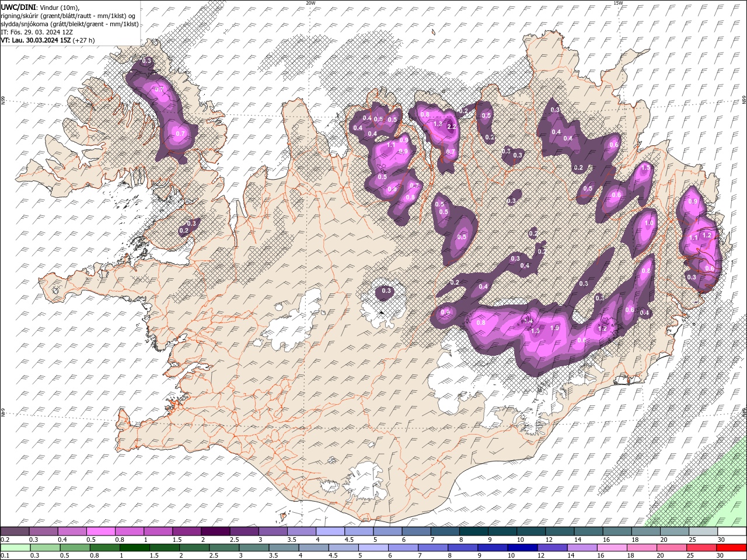Select the 0.8 swatch in the purple snow legend
Screen dimensions: 747x560
point(129,531)
